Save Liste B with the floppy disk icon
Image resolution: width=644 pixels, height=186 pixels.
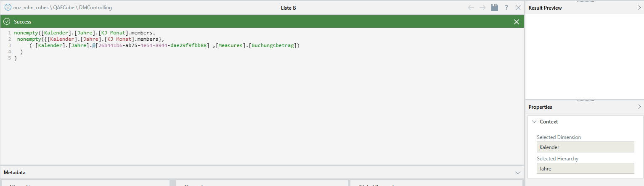point(495,8)
